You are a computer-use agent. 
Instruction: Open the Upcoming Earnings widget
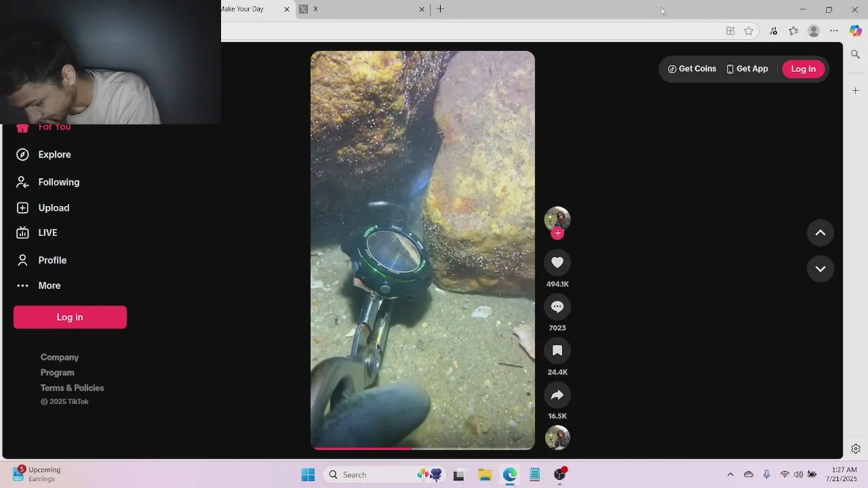tap(38, 474)
